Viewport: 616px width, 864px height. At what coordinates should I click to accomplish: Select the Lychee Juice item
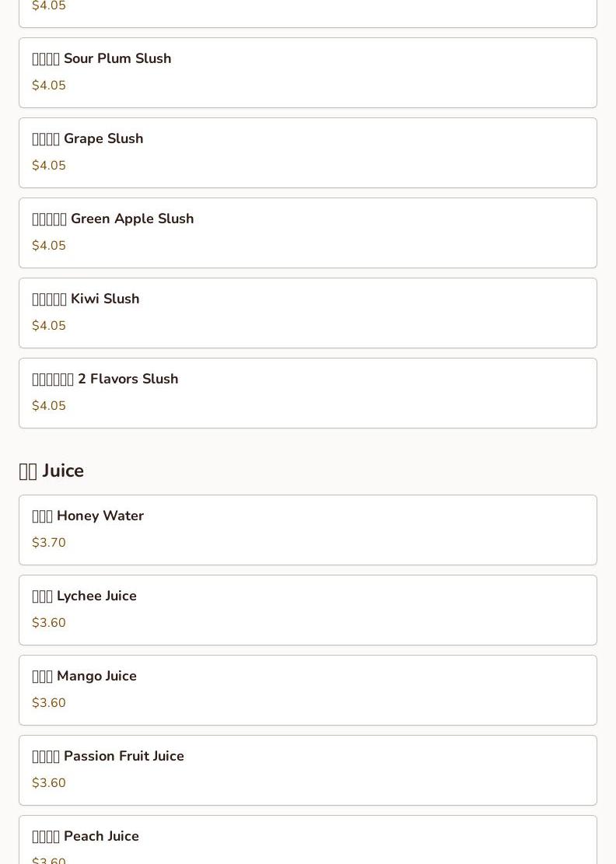click(84, 596)
